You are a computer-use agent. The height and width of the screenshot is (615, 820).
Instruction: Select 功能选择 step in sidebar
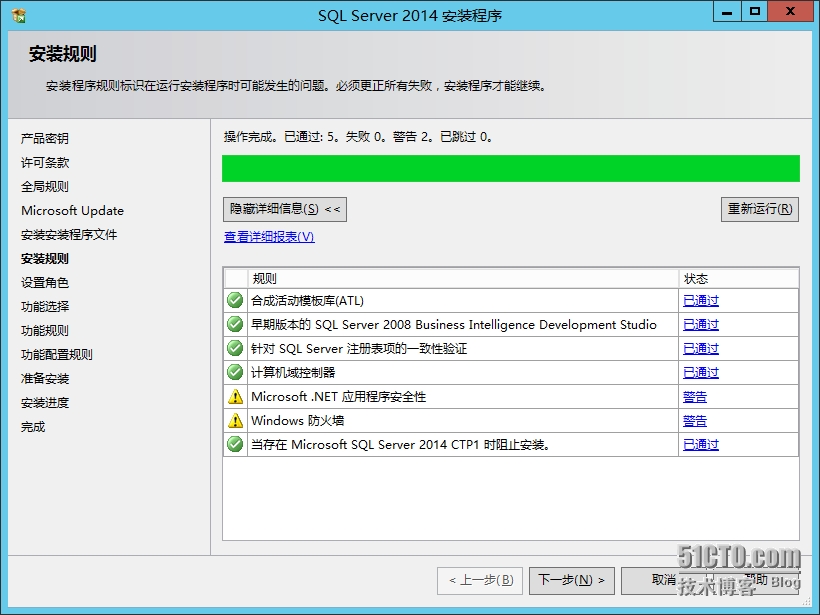point(45,307)
